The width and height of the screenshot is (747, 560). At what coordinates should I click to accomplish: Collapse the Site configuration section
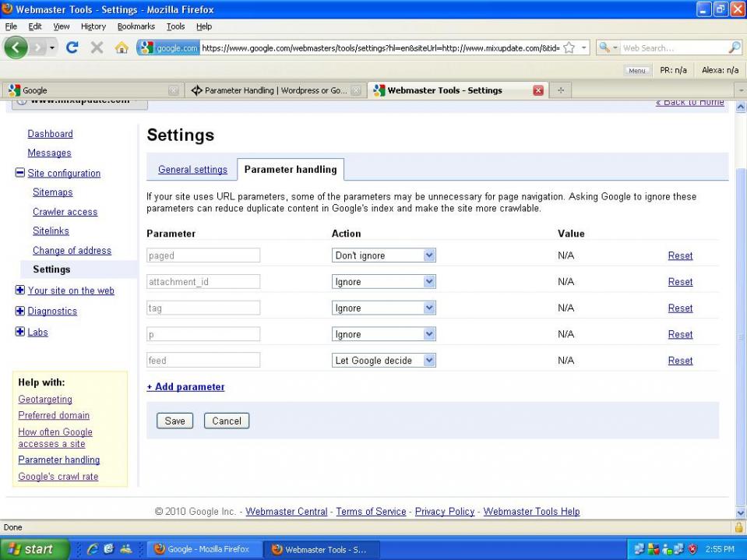click(x=20, y=173)
